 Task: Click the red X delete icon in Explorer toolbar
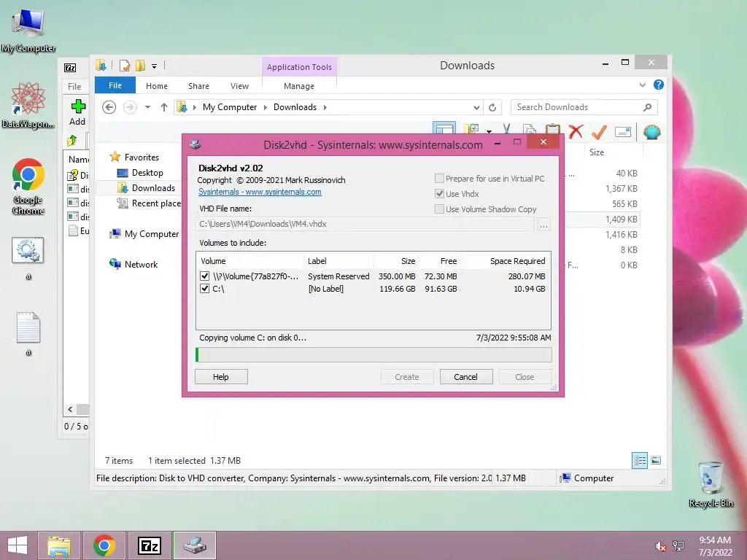(576, 131)
